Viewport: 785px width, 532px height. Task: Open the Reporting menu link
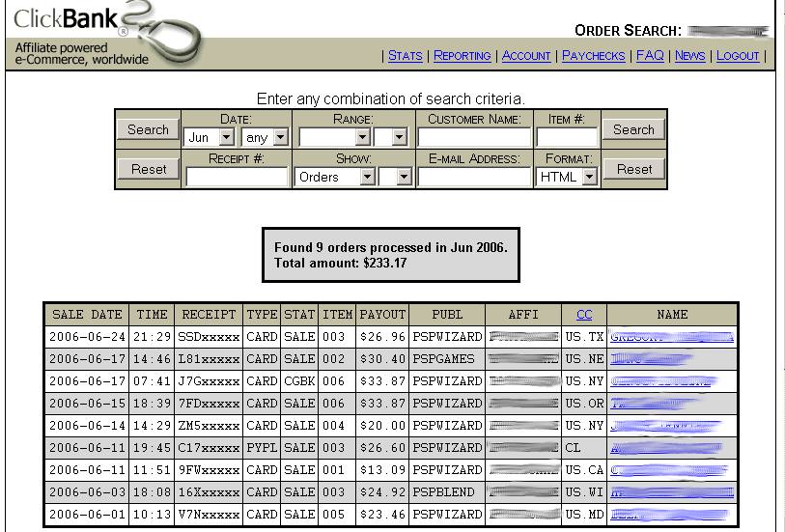point(462,56)
